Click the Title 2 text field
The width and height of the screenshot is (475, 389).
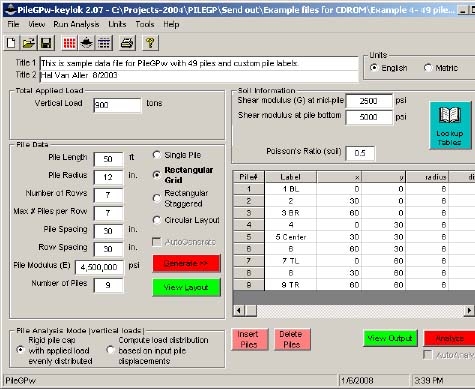[x=199, y=75]
